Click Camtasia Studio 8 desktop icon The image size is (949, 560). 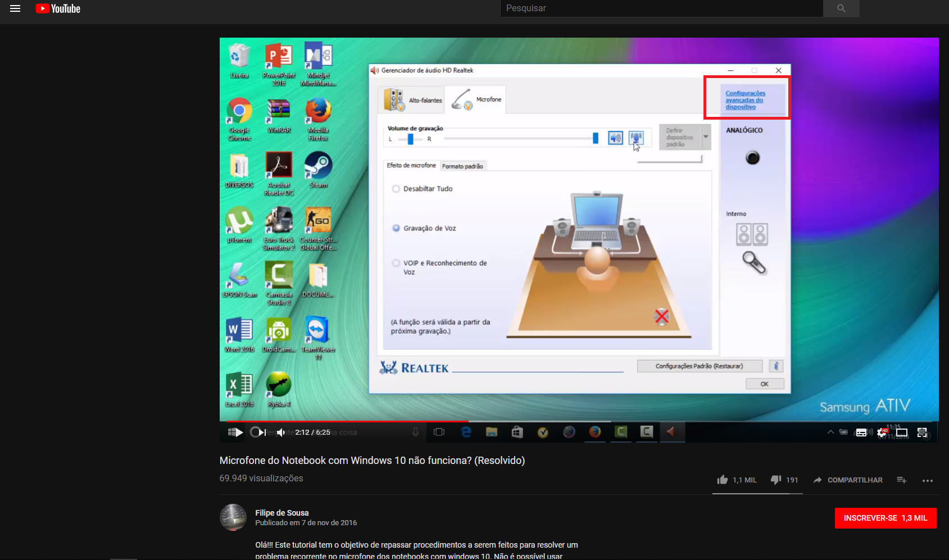pos(279,283)
